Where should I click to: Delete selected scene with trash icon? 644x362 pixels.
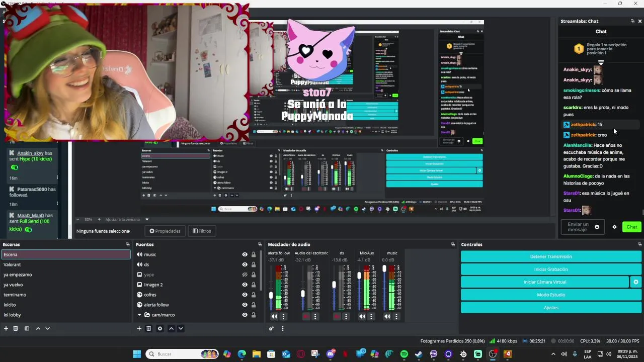coord(16,328)
